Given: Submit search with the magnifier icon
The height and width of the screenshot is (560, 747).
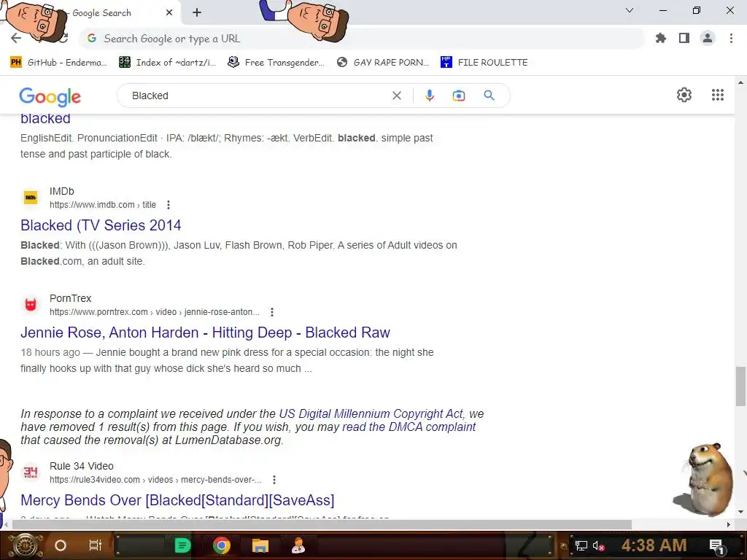Looking at the screenshot, I should click(489, 96).
